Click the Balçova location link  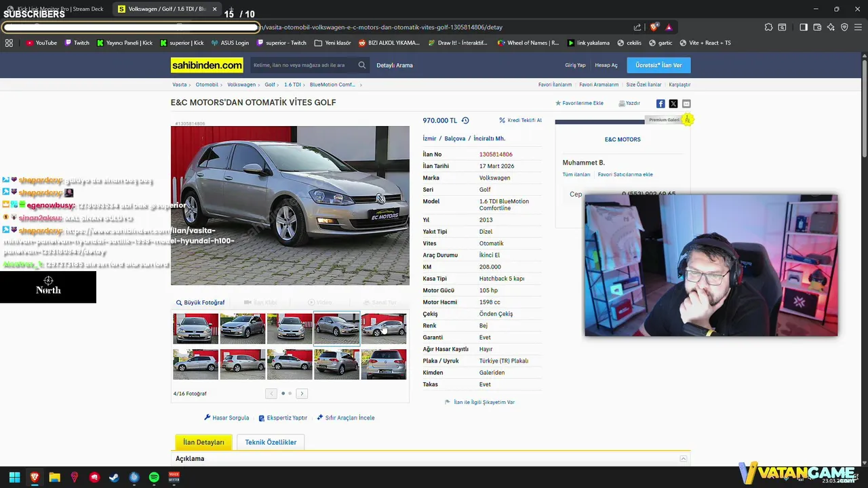pos(455,138)
